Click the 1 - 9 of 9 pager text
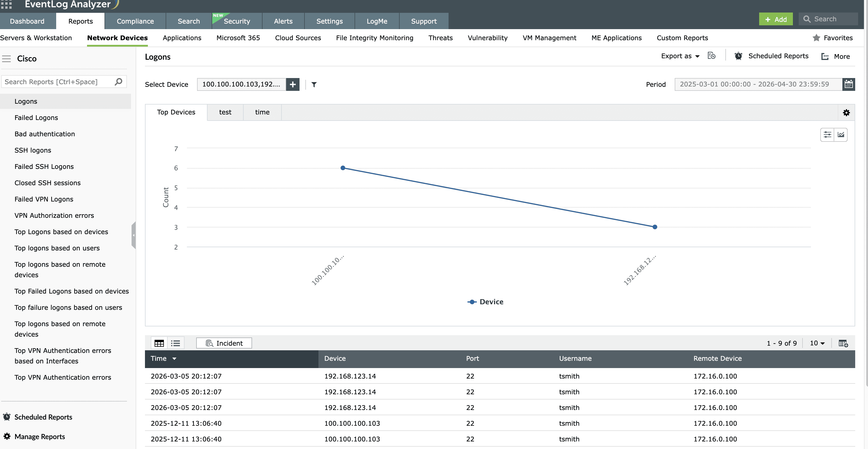This screenshot has width=868, height=449. (x=781, y=343)
